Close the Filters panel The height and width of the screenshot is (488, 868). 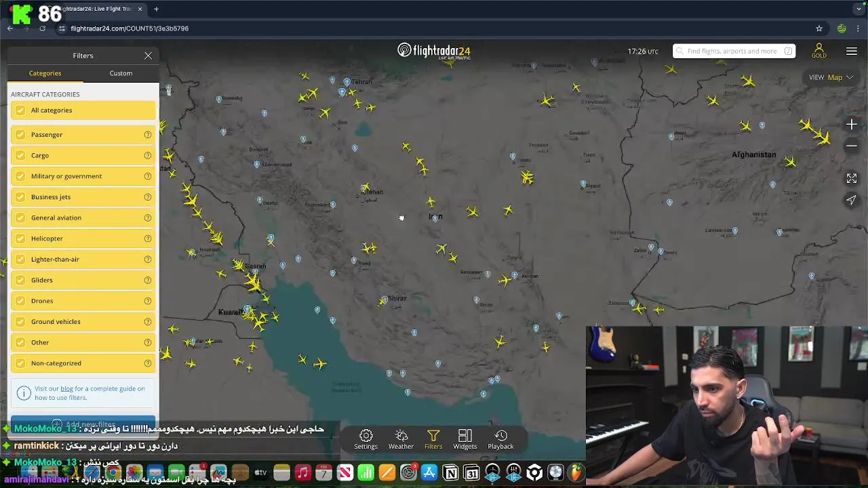point(148,56)
